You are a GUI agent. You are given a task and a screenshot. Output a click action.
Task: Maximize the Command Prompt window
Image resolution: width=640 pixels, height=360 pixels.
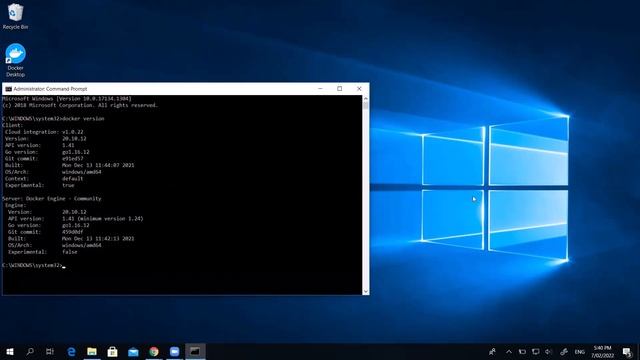[340, 89]
